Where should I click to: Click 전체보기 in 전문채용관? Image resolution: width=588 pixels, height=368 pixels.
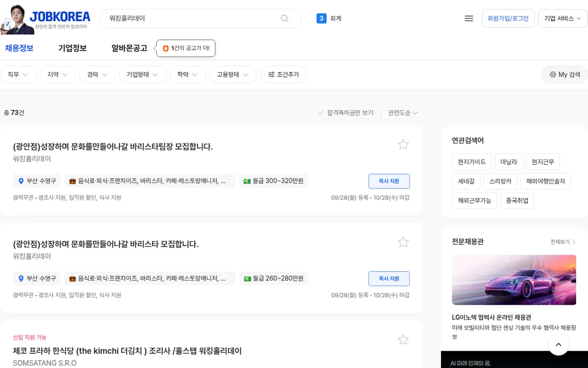click(563, 242)
